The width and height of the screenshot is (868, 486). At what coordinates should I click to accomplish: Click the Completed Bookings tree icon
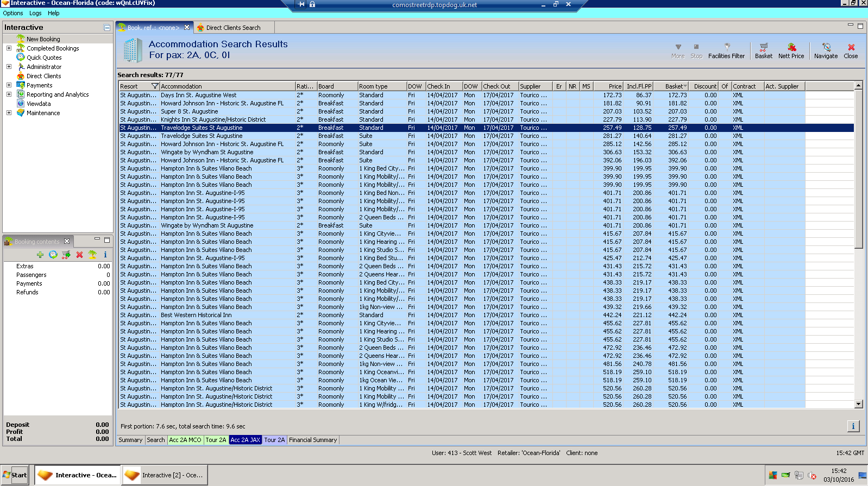pos(21,48)
